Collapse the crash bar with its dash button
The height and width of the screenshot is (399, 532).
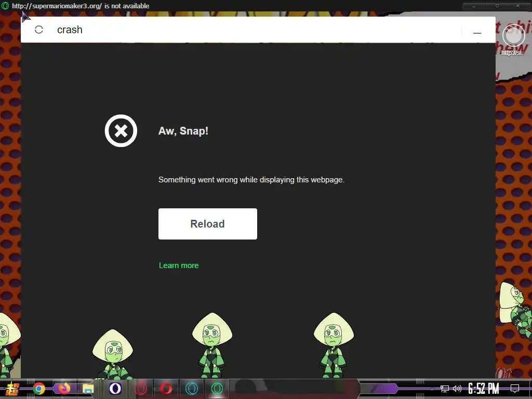click(477, 33)
